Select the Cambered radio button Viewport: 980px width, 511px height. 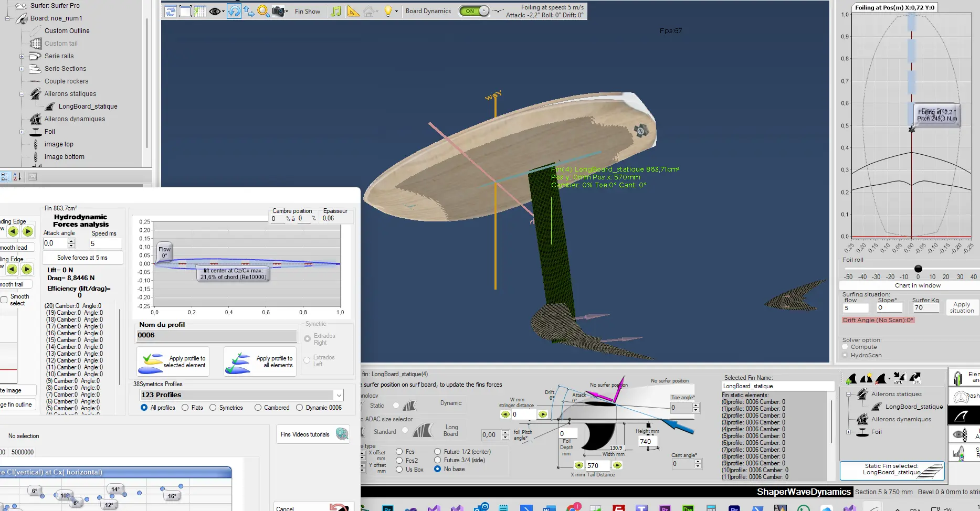click(x=258, y=408)
